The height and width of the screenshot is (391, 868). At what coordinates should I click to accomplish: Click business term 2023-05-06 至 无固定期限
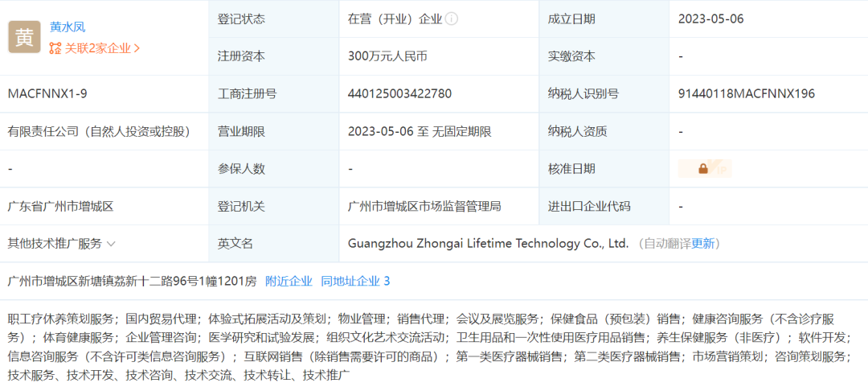pos(420,132)
